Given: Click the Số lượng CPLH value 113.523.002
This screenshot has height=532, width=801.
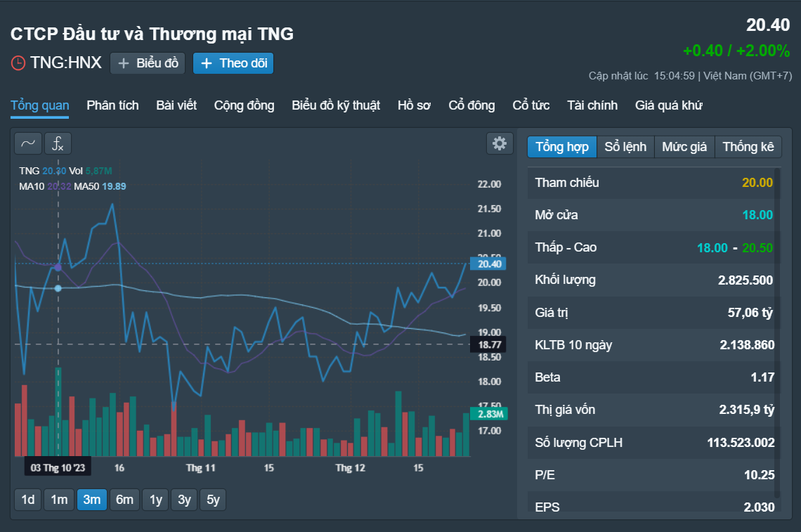Looking at the screenshot, I should [741, 443].
